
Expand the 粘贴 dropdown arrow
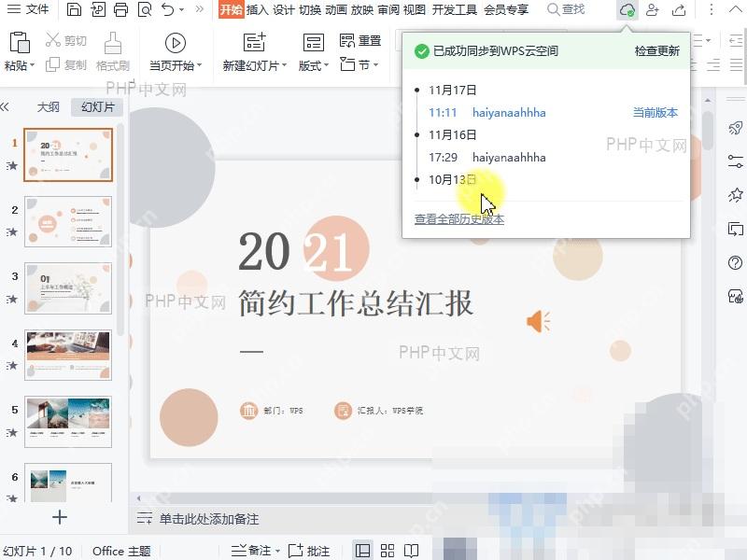(33, 65)
